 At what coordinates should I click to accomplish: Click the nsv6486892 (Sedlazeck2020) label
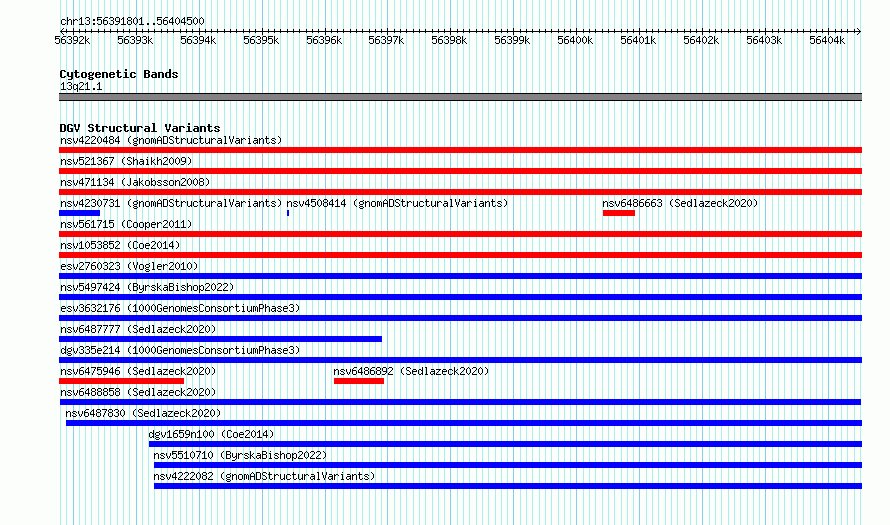[x=411, y=371]
